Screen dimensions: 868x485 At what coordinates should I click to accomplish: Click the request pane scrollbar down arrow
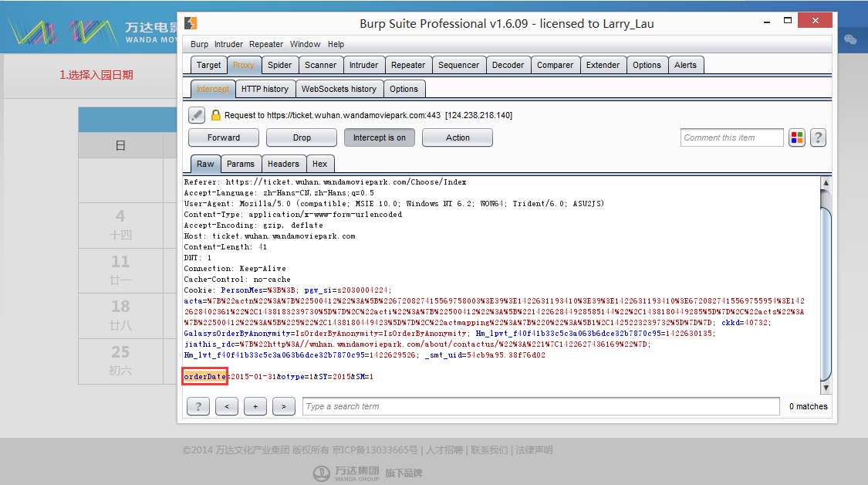coord(826,388)
